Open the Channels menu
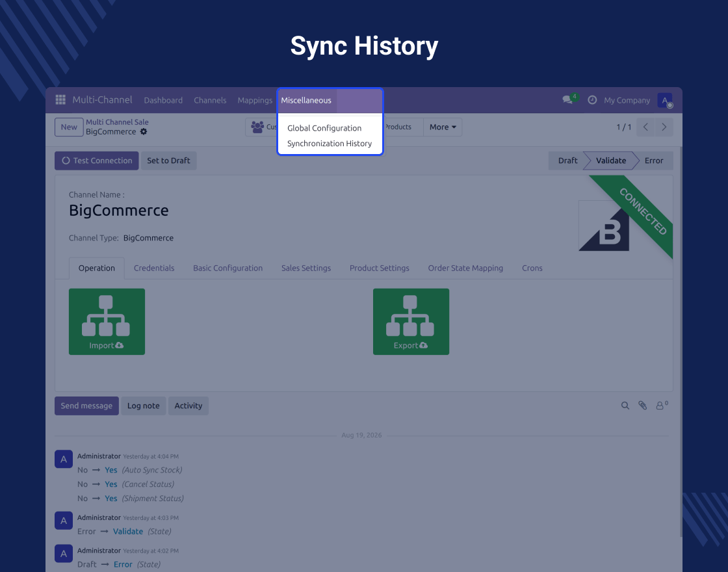 click(x=210, y=100)
